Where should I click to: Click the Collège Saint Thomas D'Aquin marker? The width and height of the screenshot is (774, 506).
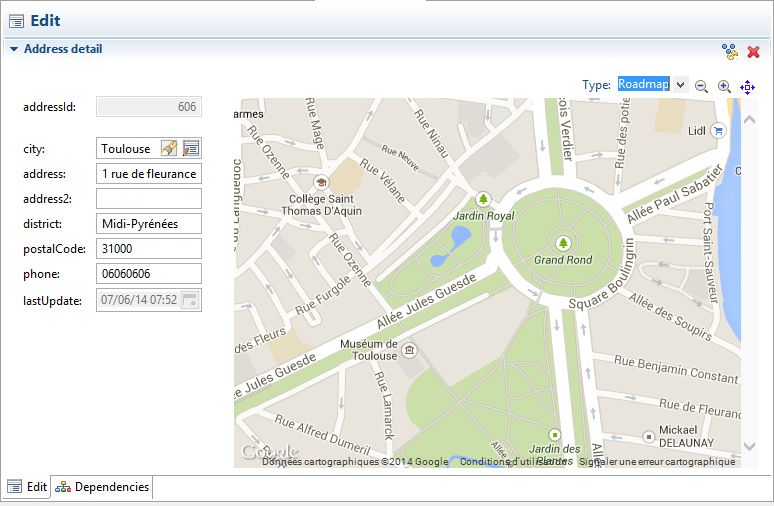(321, 183)
